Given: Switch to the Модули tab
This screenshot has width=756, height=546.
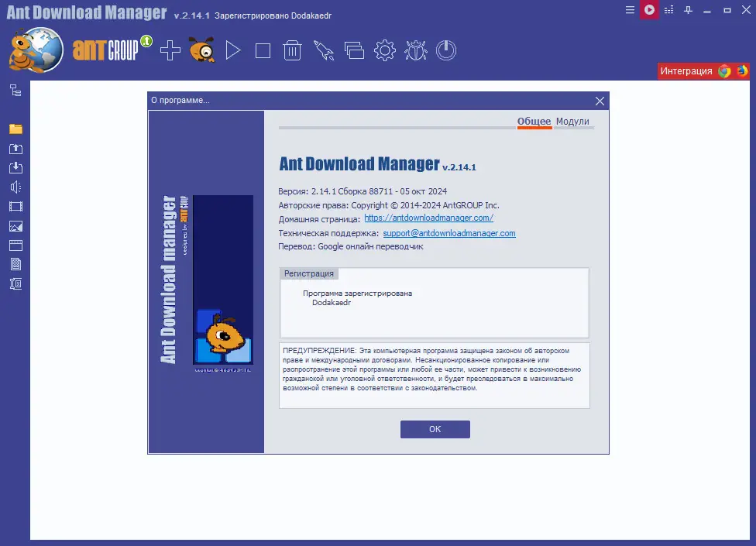Looking at the screenshot, I should (x=573, y=122).
